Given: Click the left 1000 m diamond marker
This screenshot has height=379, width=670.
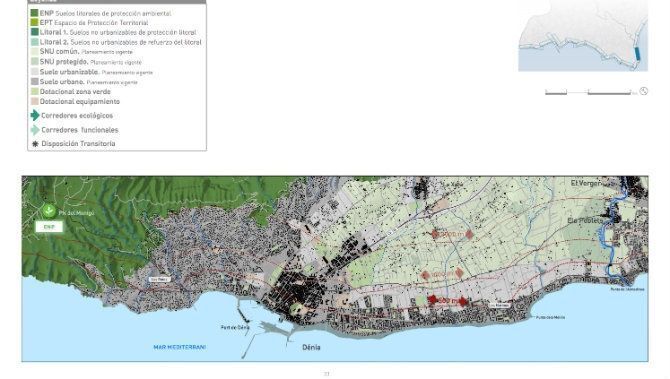Looking at the screenshot, I should (425, 275).
